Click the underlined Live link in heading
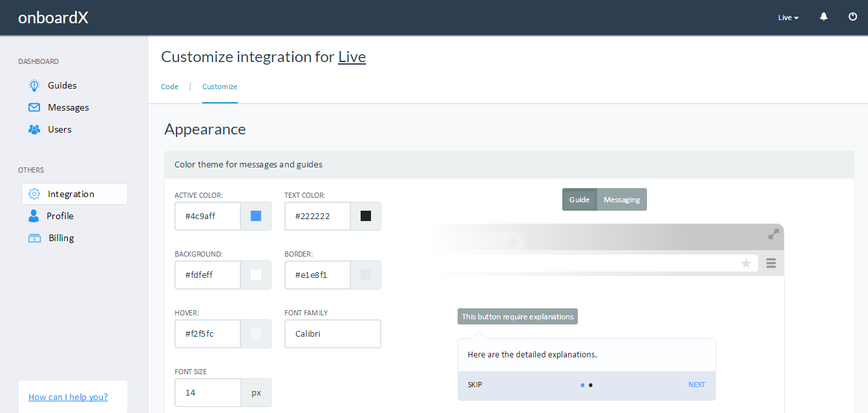Screen dimensions: 868x413 click(x=352, y=57)
